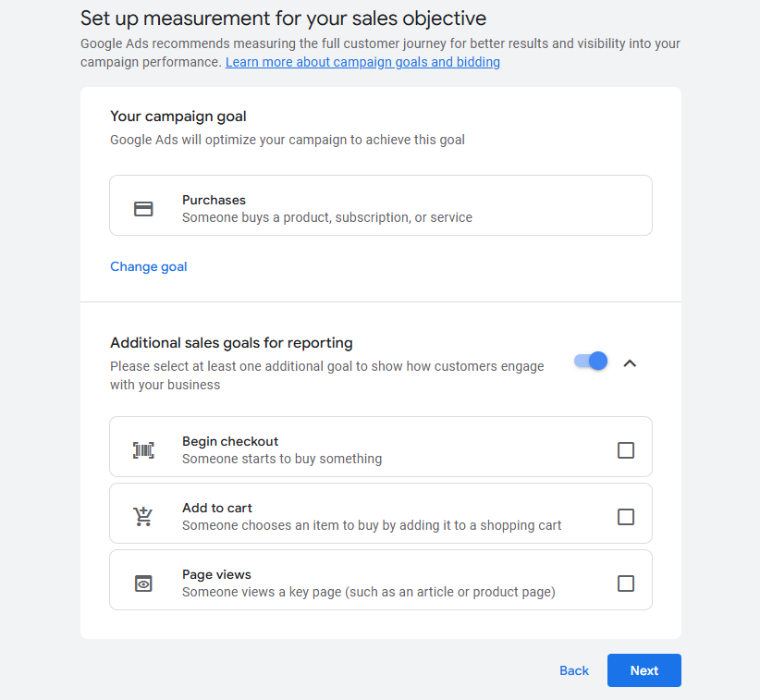This screenshot has width=760, height=700.
Task: Click the shopping cart plus icon
Action: [x=143, y=516]
